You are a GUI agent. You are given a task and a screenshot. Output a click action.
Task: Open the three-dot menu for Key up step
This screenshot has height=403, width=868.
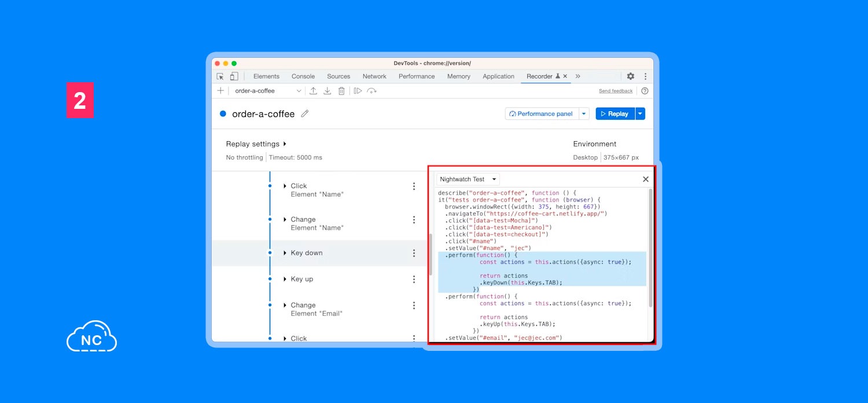[x=414, y=279]
